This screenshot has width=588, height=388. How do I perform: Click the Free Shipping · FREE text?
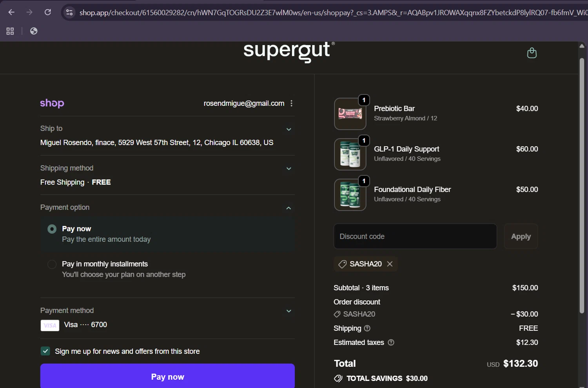[76, 182]
